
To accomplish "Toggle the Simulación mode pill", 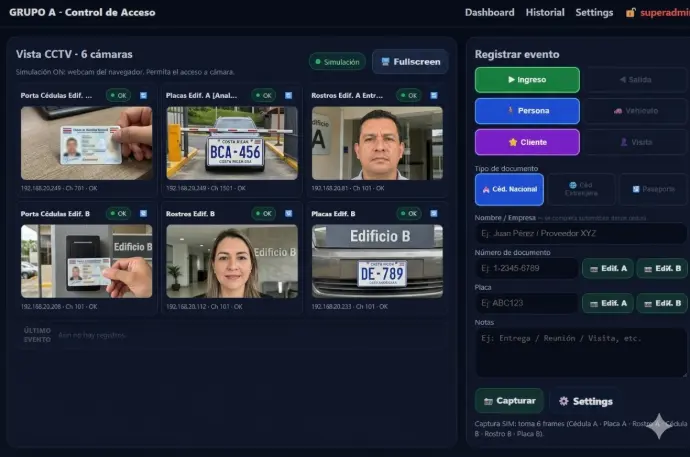I will 337,62.
